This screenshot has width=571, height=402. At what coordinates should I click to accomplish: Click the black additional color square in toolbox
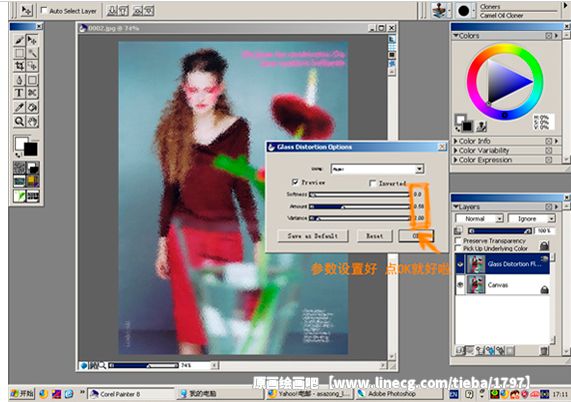(x=30, y=149)
